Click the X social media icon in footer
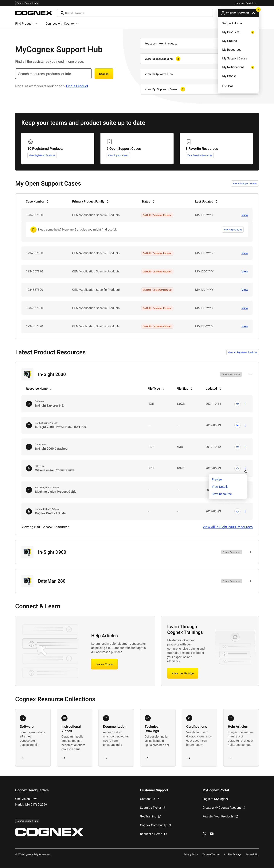 click(x=205, y=834)
